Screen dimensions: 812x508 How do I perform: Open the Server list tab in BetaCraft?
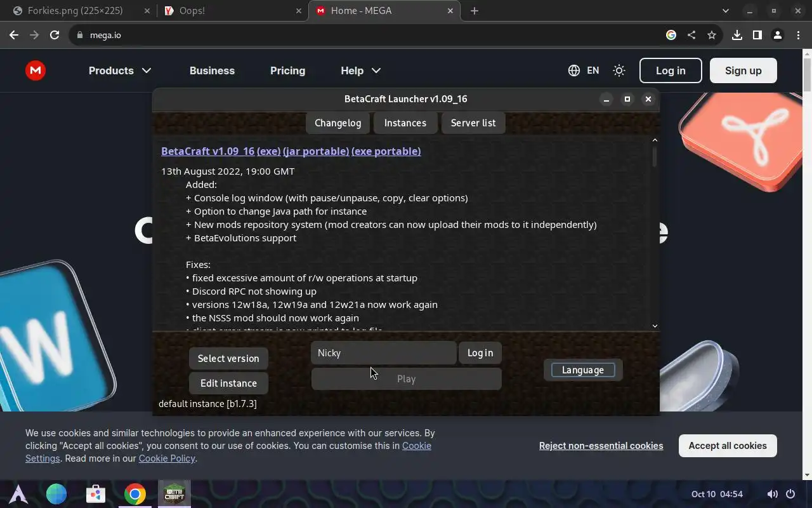[x=473, y=123]
